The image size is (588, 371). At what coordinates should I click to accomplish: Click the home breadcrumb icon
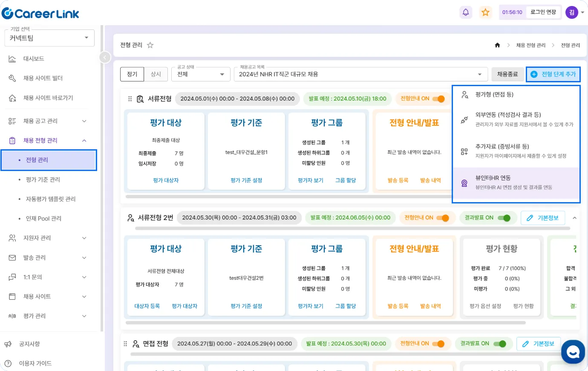click(497, 45)
